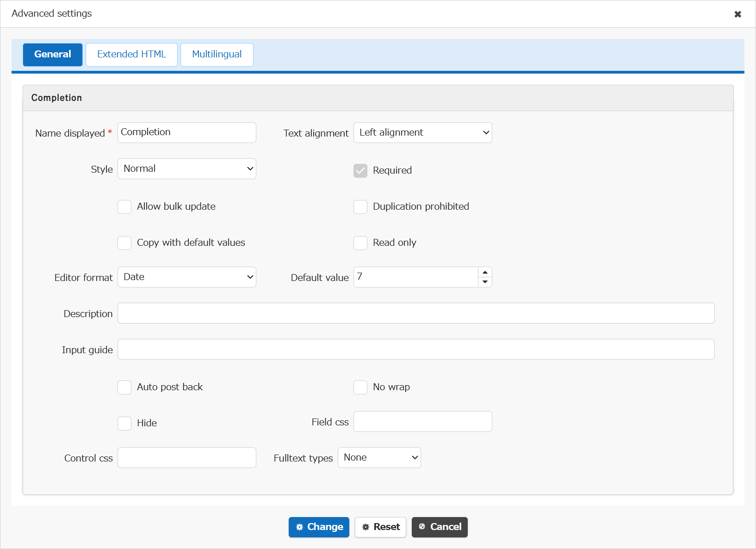Image resolution: width=756 pixels, height=549 pixels.
Task: Click the Description text field
Action: coord(416,313)
